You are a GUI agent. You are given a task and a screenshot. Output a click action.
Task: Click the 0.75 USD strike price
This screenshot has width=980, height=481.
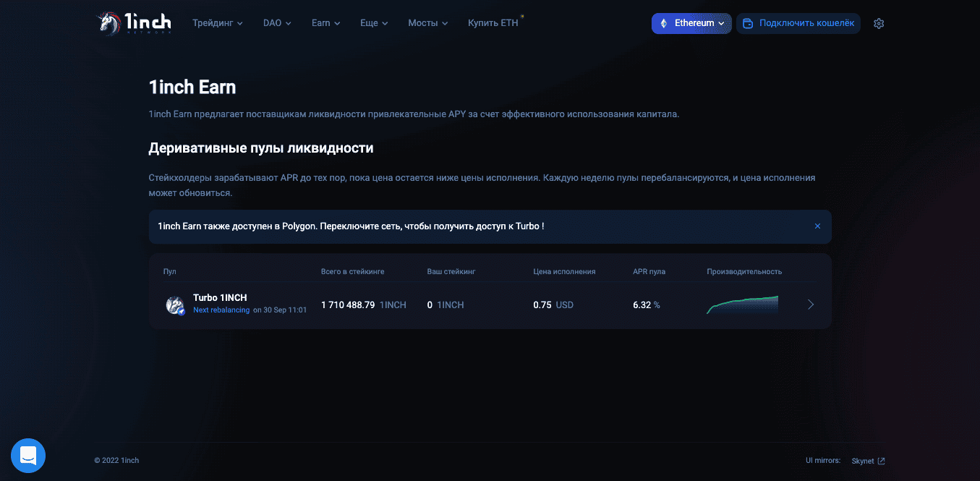click(x=553, y=305)
